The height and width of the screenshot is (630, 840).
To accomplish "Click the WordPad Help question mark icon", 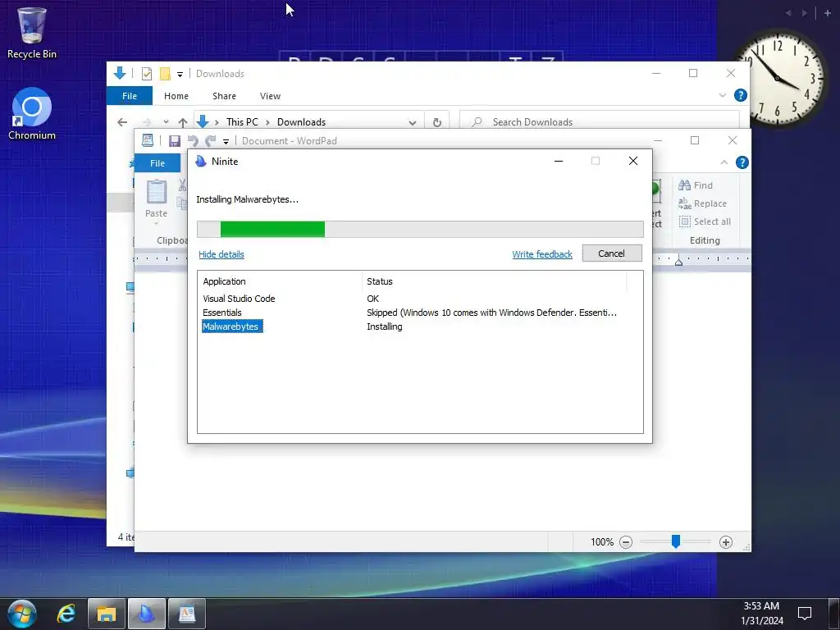I will 742,162.
